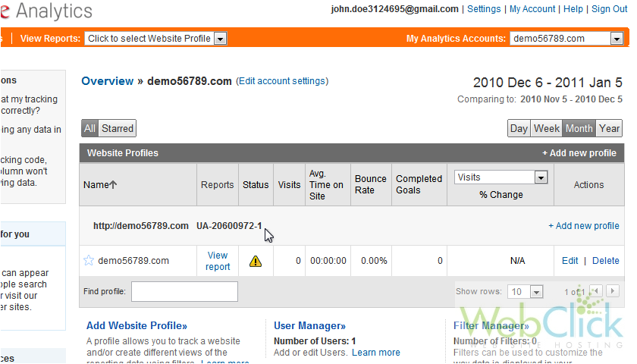Image resolution: width=637 pixels, height=364 pixels.
Task: Edit the demo56789.com profile
Action: 570,261
